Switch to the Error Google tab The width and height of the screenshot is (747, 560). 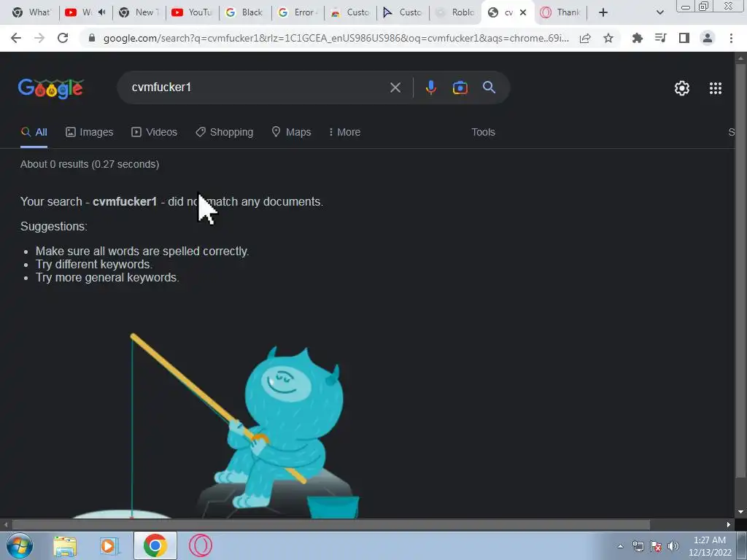[x=298, y=12]
